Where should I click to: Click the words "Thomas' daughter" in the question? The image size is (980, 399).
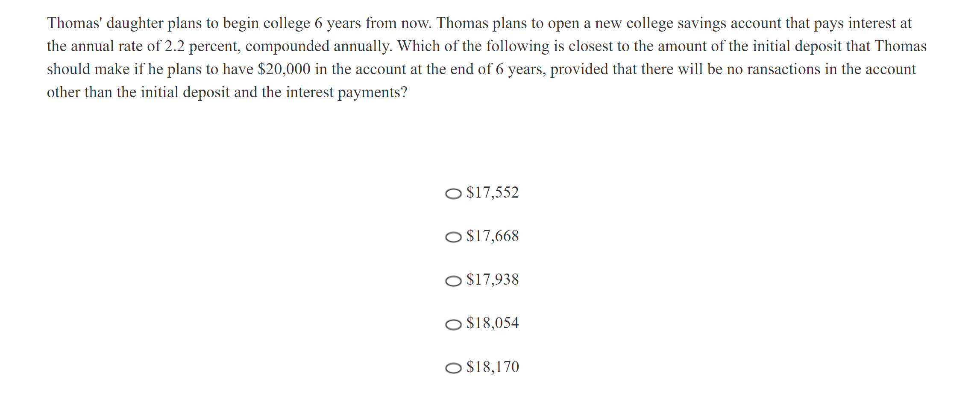coord(105,23)
